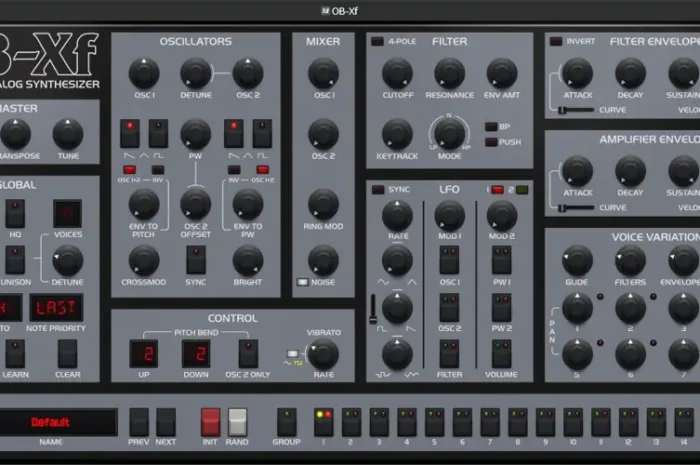Click the BRIGHT knob
700x465 pixels.
248,260
